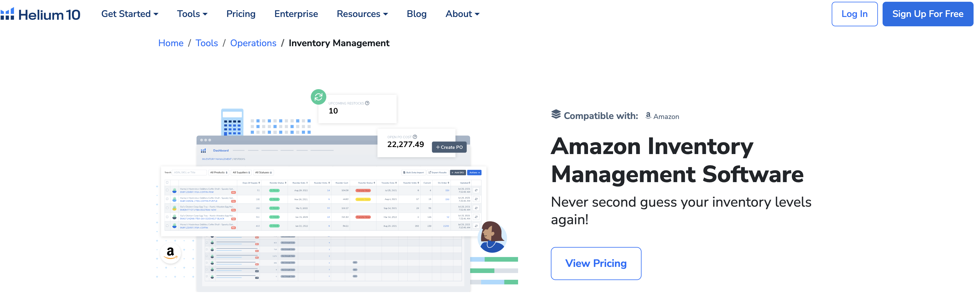
Task: Click the layers icon beside Compatible with
Action: tap(556, 115)
